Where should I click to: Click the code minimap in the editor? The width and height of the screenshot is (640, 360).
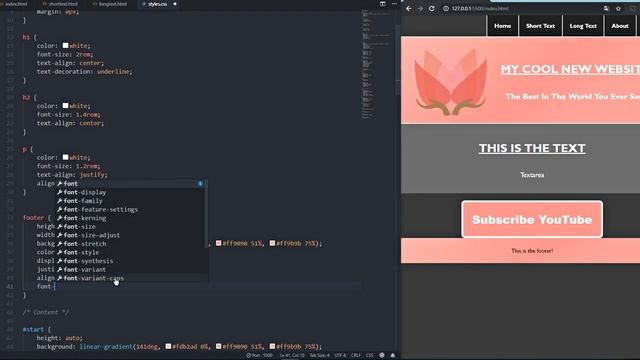[376, 65]
